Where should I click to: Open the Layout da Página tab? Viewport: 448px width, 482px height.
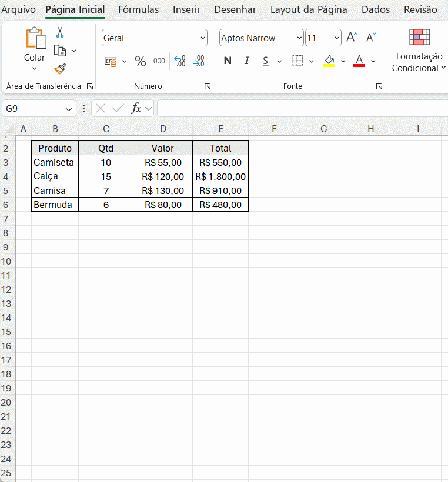click(309, 9)
